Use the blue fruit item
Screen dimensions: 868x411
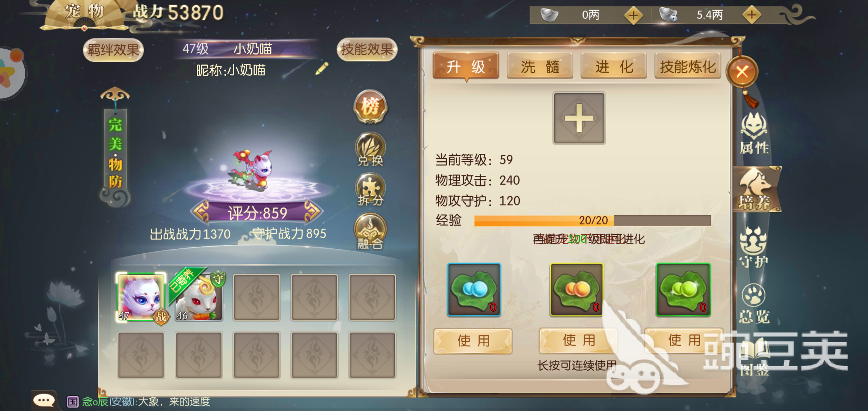473,341
